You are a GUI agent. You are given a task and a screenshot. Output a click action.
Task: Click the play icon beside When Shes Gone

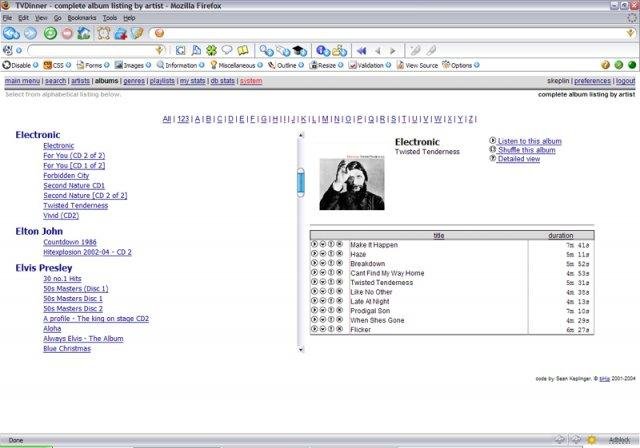314,319
